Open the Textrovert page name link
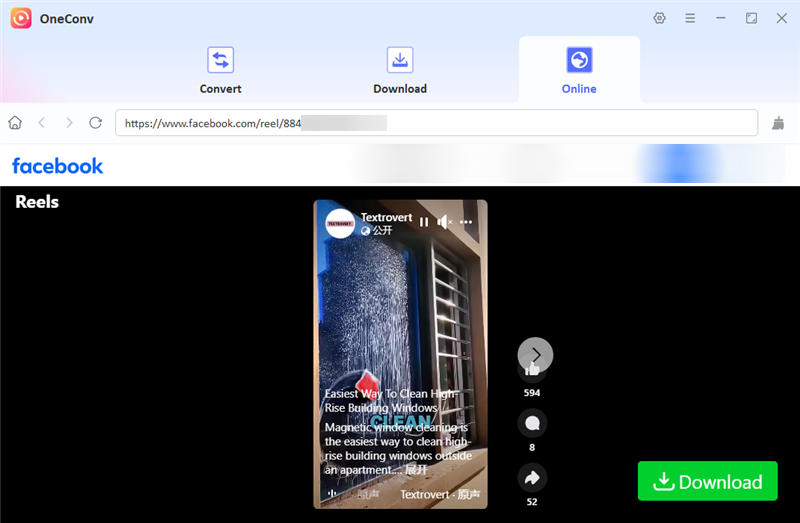This screenshot has width=800, height=523. [386, 217]
